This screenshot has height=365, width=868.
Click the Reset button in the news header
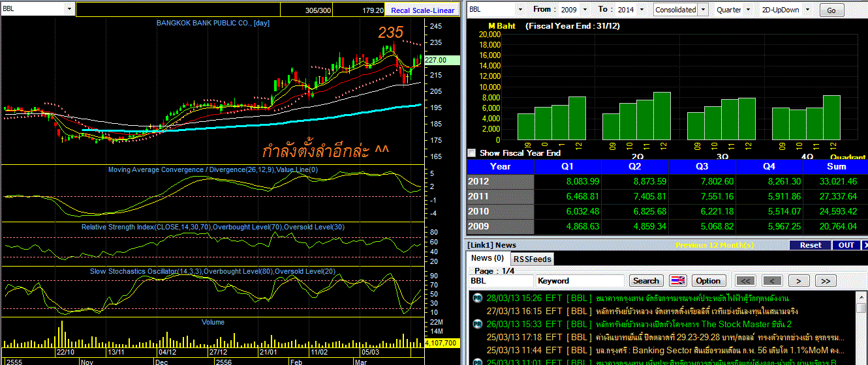point(811,245)
